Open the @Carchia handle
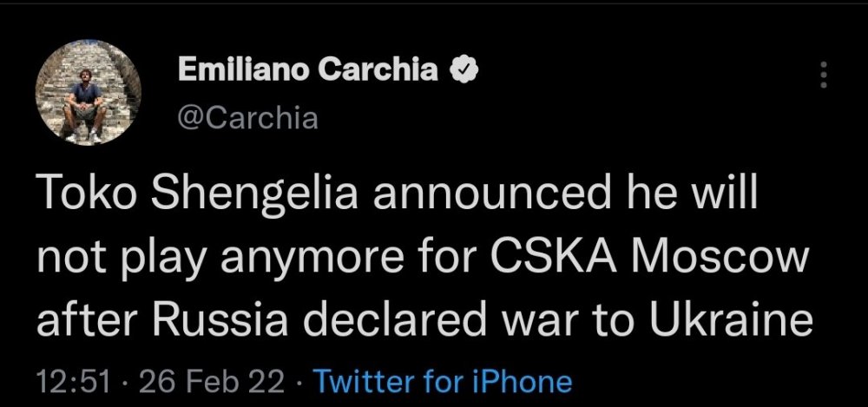The width and height of the screenshot is (868, 407). pyautogui.click(x=247, y=116)
